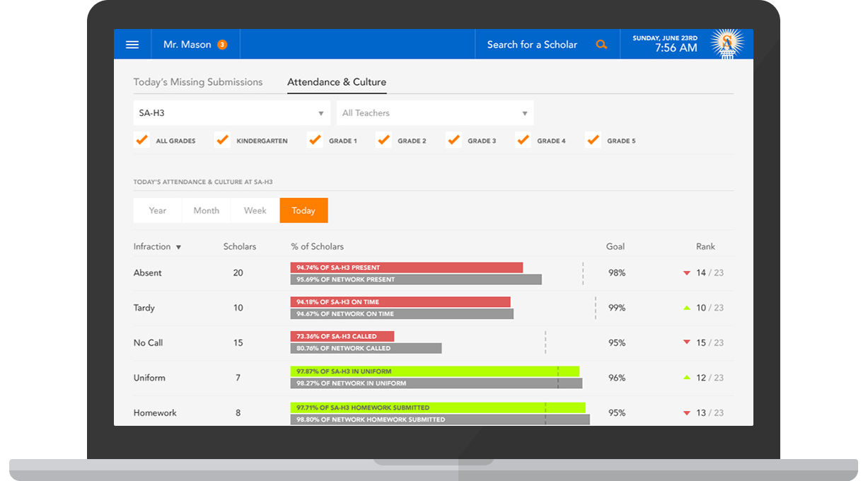Switch to Today's Missing Submissions tab
The height and width of the screenshot is (481, 868).
click(198, 81)
